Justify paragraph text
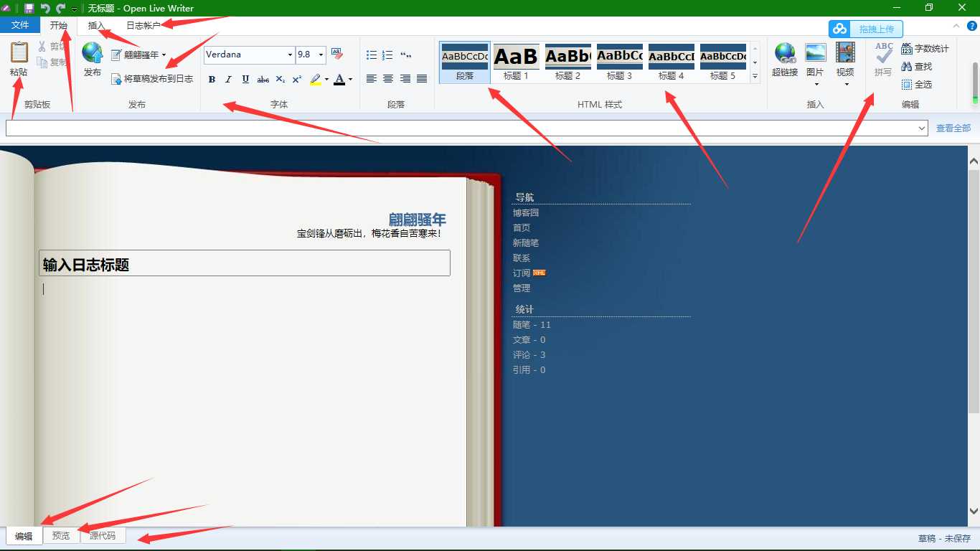 [x=422, y=79]
